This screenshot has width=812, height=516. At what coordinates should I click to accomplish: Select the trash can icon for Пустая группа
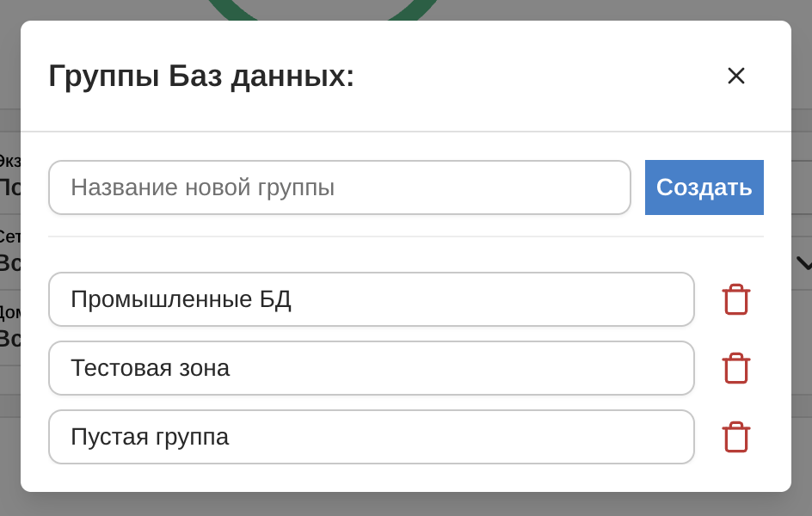pos(736,437)
